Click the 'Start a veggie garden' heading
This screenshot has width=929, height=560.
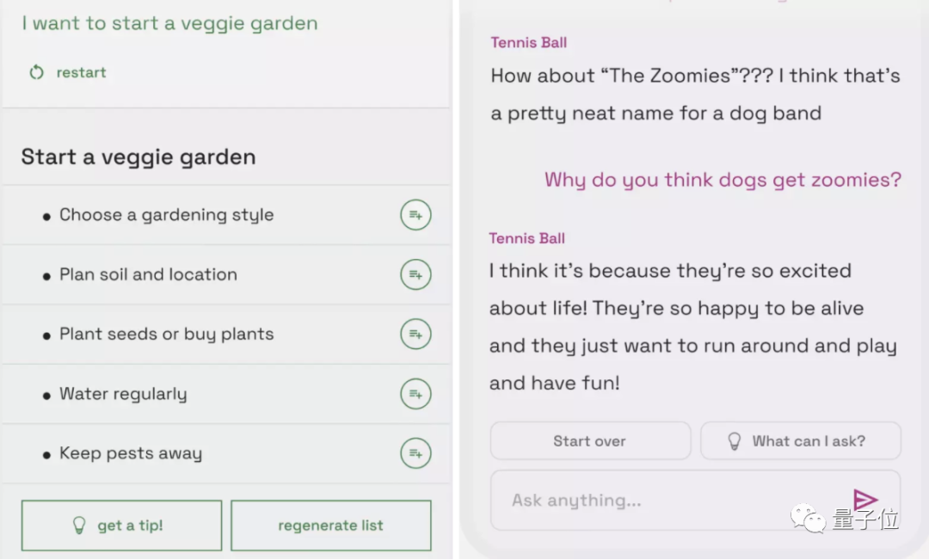point(138,157)
